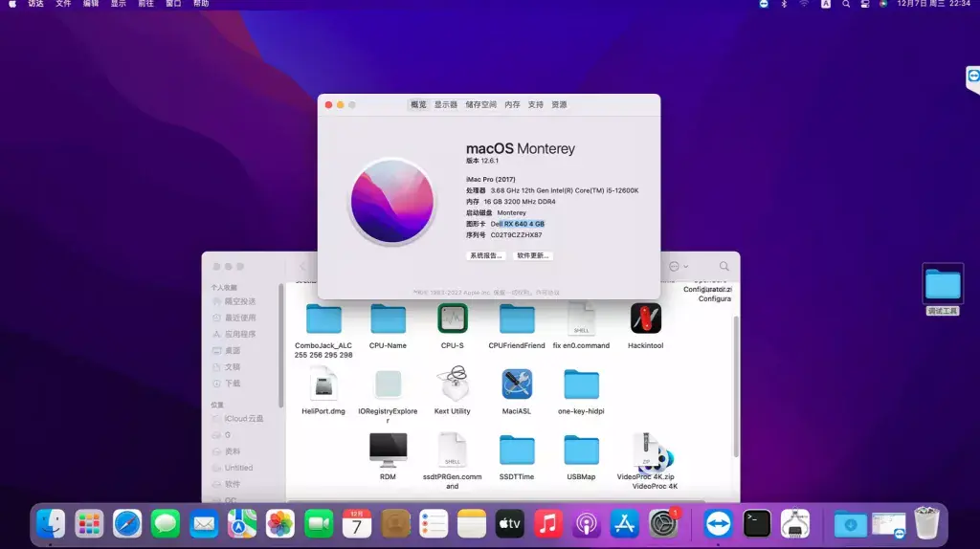Select the RDM monitor app icon
This screenshot has height=549, width=980.
pos(388,450)
